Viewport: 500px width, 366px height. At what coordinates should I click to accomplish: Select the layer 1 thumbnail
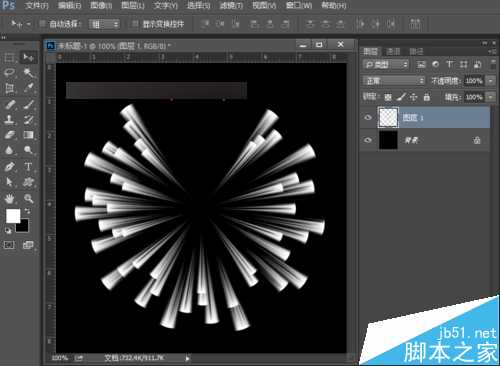[388, 117]
